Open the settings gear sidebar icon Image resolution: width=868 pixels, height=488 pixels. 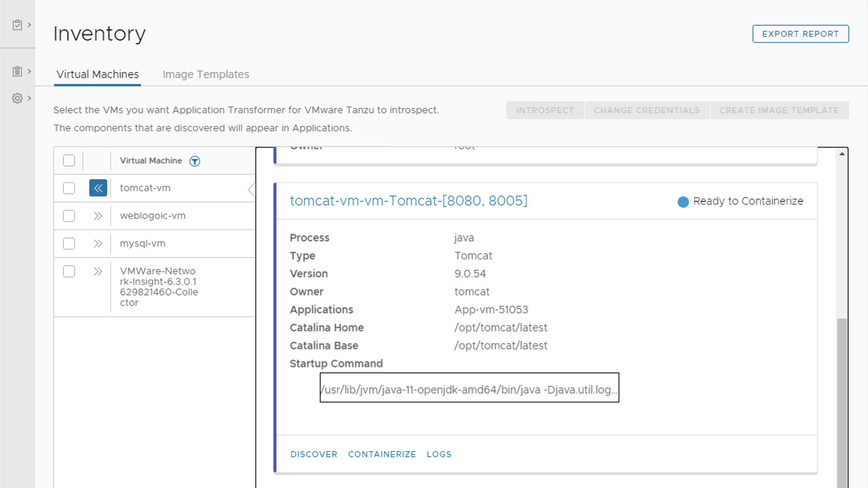click(x=17, y=98)
